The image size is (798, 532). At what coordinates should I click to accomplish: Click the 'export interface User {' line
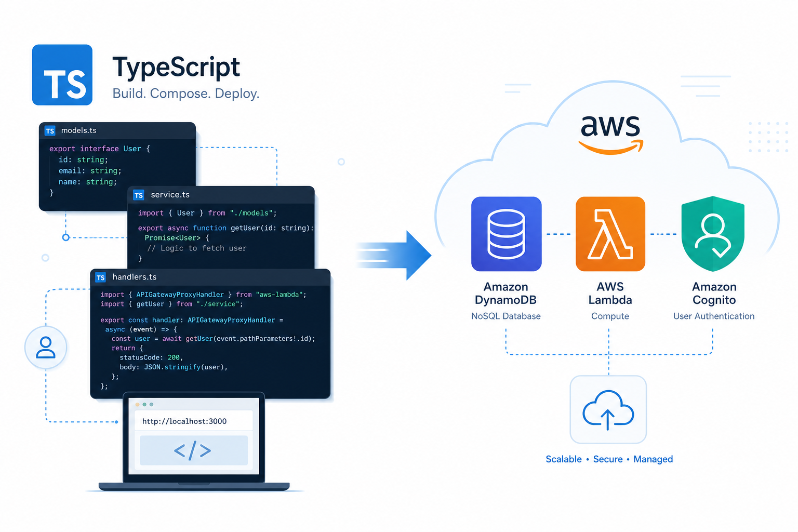tap(100, 149)
